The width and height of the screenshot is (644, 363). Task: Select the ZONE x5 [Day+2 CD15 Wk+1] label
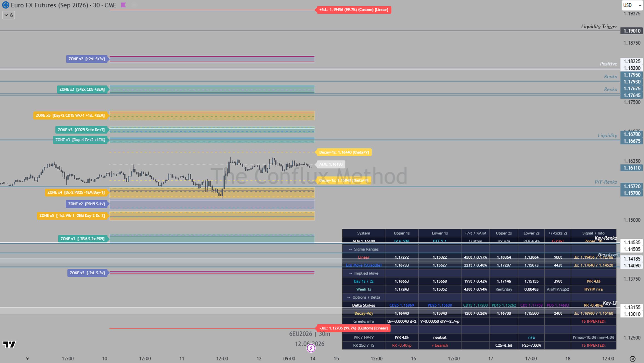tap(71, 115)
